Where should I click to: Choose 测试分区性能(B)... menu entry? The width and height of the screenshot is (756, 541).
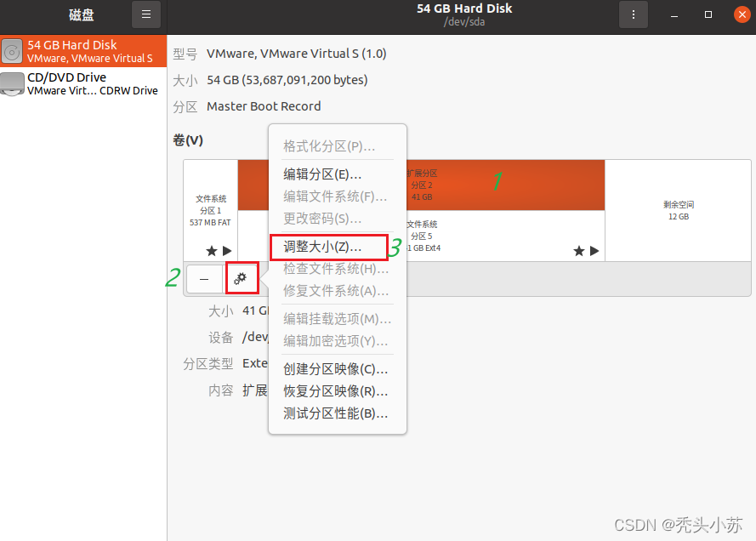coord(336,413)
